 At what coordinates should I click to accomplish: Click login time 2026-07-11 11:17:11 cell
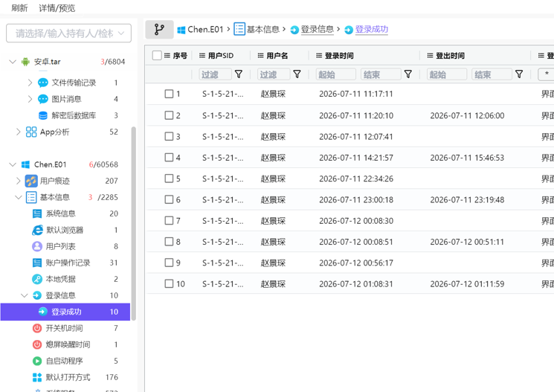[355, 94]
